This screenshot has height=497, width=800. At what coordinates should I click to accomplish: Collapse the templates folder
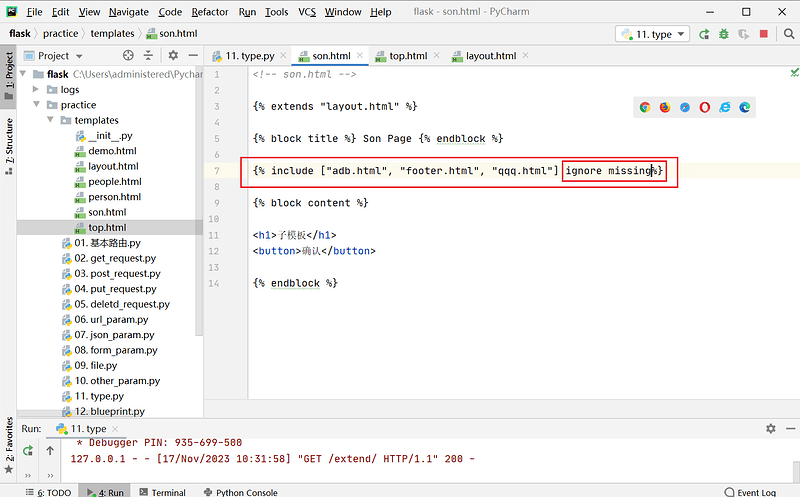pos(50,120)
